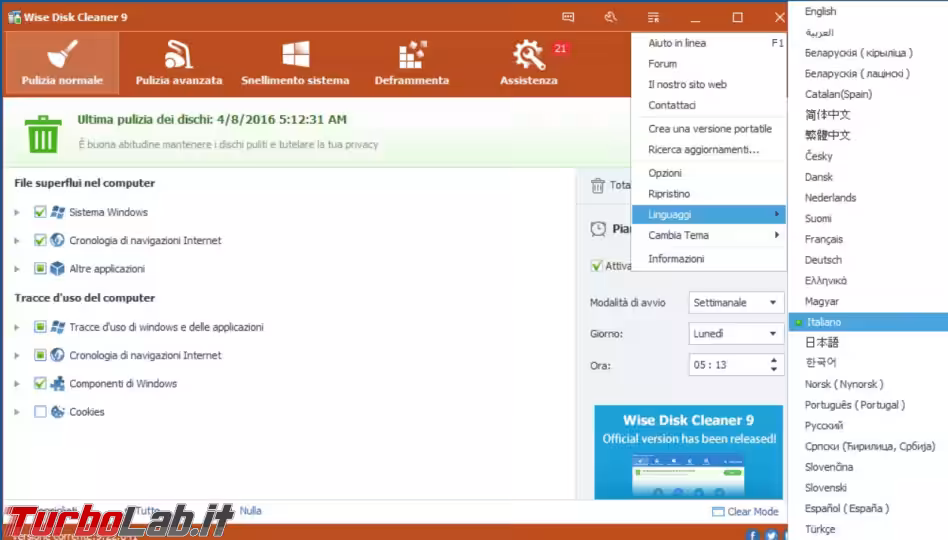
Task: Click the Altre applicazioni cube icon
Action: (x=57, y=268)
